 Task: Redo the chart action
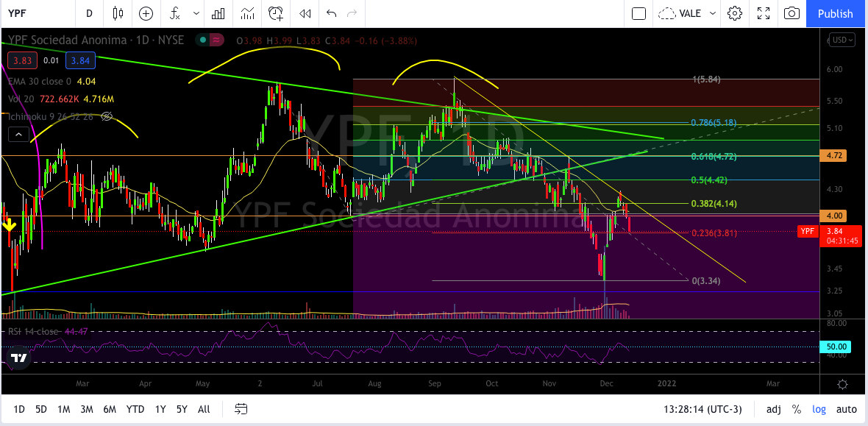click(352, 13)
